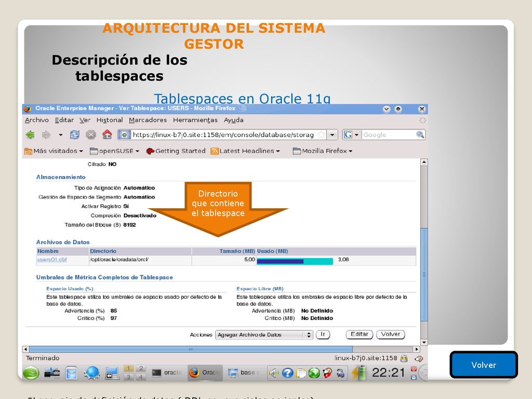Click the Ir button
The height and width of the screenshot is (399, 532).
click(x=323, y=335)
